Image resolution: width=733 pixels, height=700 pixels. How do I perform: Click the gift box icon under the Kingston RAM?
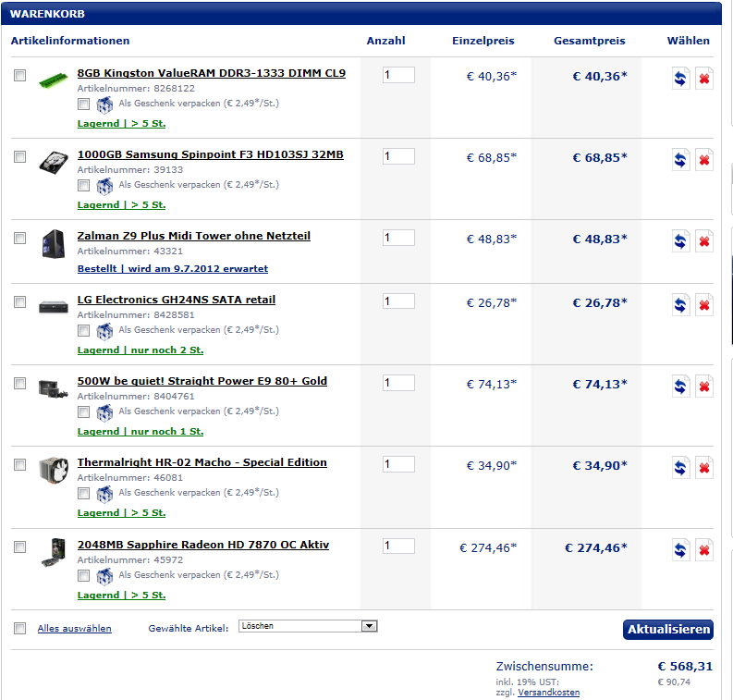[x=104, y=104]
